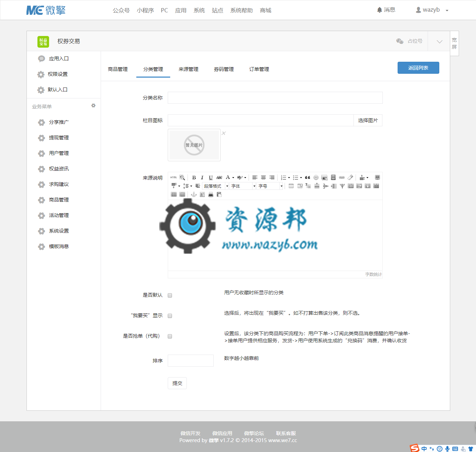The image size is (476, 452).
Task: Open 小程序 in top navigation
Action: click(145, 10)
